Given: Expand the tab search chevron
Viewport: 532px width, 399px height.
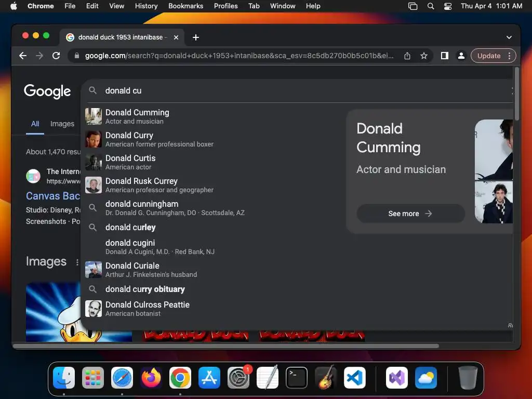Looking at the screenshot, I should pos(509,37).
